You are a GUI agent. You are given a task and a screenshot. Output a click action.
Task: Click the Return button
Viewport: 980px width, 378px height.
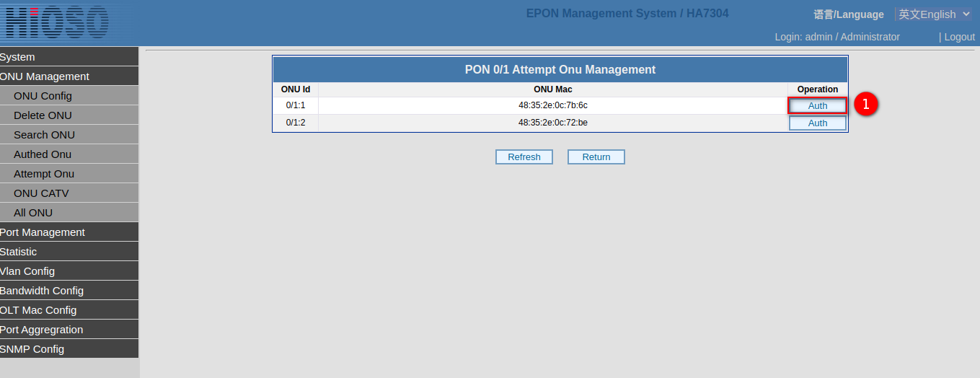pos(596,157)
